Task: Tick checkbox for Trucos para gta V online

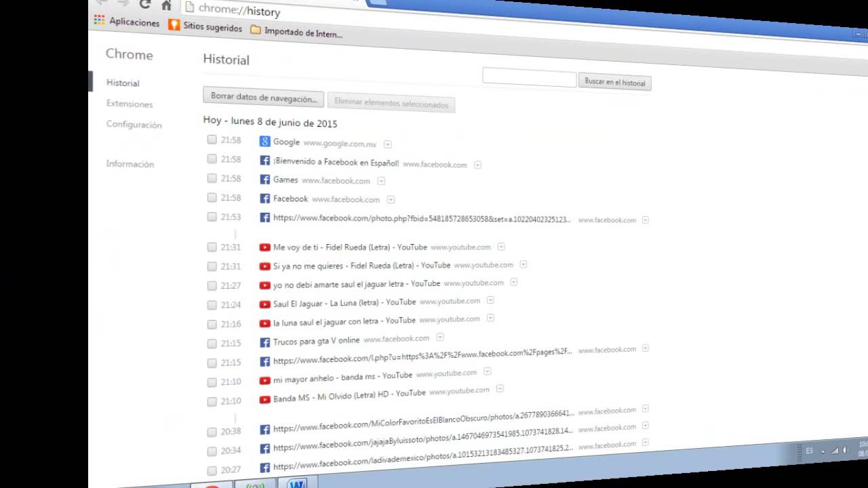Action: pyautogui.click(x=212, y=344)
